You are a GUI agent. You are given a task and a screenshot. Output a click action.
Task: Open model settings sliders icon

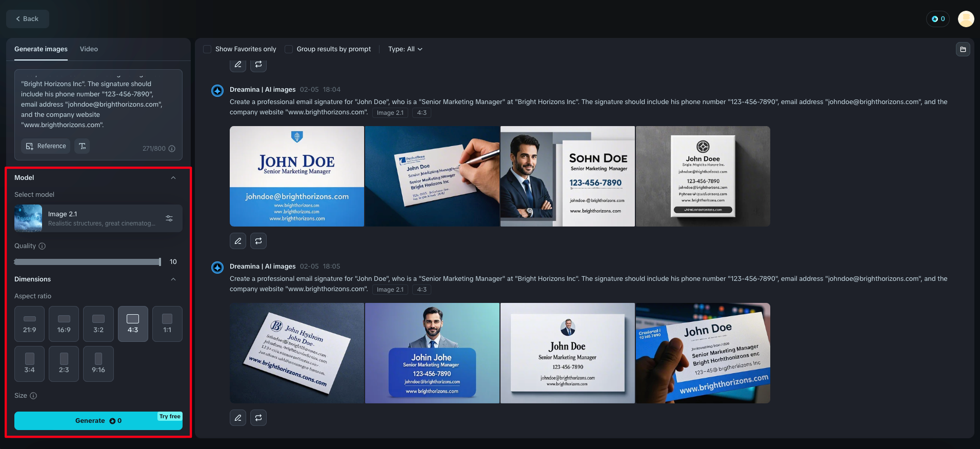tap(169, 218)
